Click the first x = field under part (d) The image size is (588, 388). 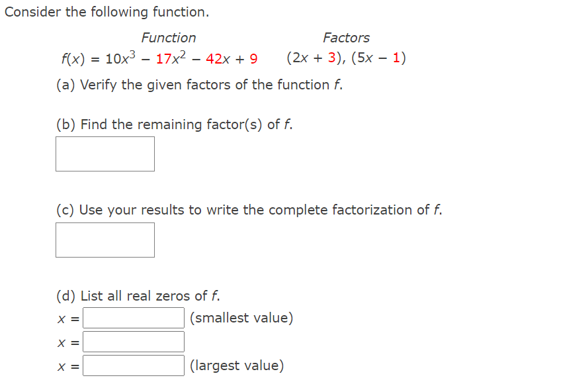coord(133,318)
